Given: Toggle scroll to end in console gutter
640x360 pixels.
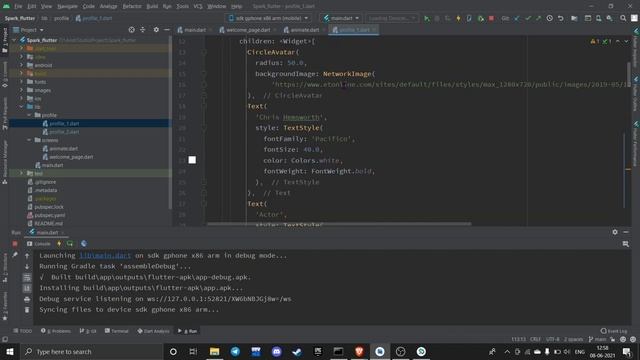Looking at the screenshot, I should (27, 288).
